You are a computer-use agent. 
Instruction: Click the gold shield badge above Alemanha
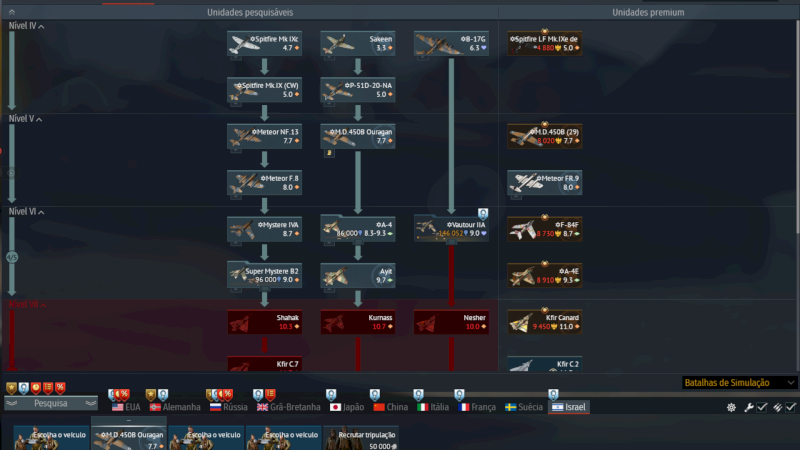tap(151, 395)
